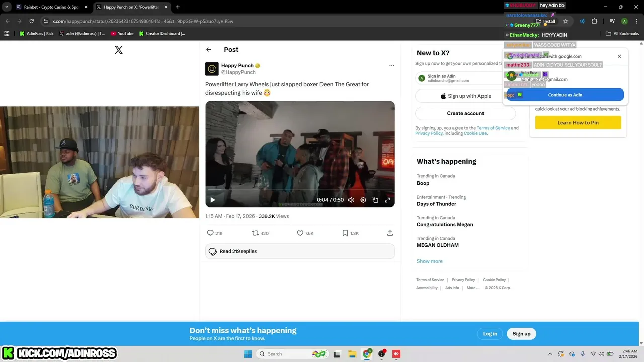Click the share post icon
The image size is (644, 362).
tap(390, 233)
